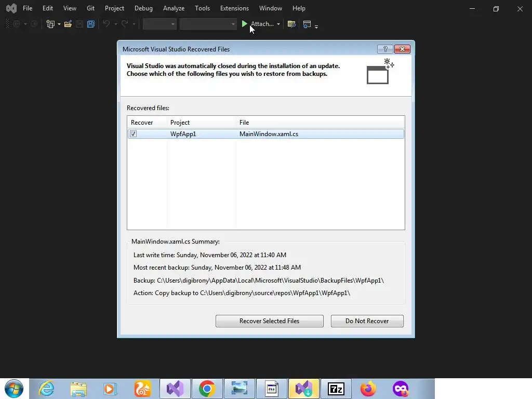Open Firefox from the taskbar
This screenshot has height=399, width=532.
point(368,389)
